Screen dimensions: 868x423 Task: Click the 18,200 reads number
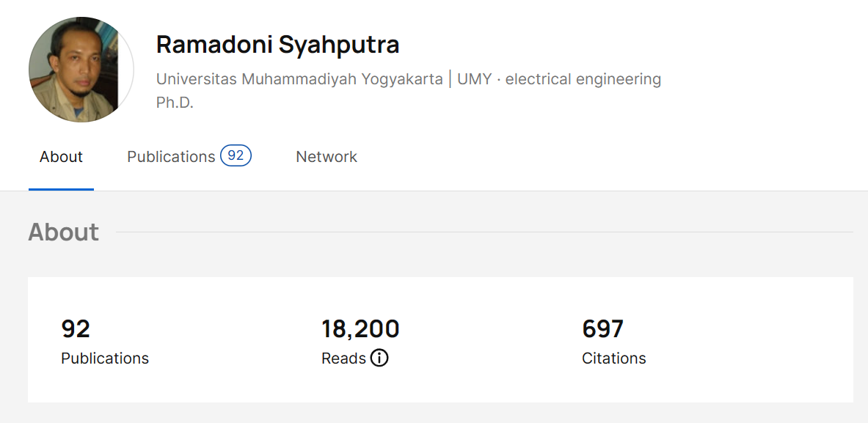pyautogui.click(x=360, y=329)
